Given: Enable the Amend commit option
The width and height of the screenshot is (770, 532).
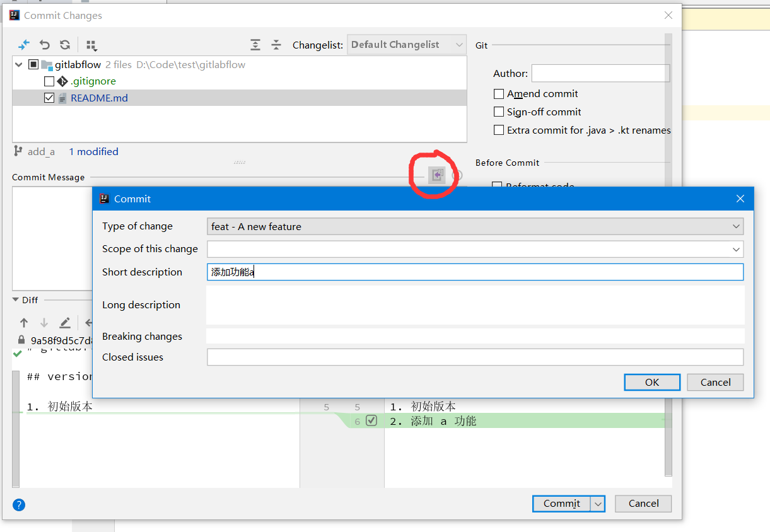Looking at the screenshot, I should [x=499, y=94].
